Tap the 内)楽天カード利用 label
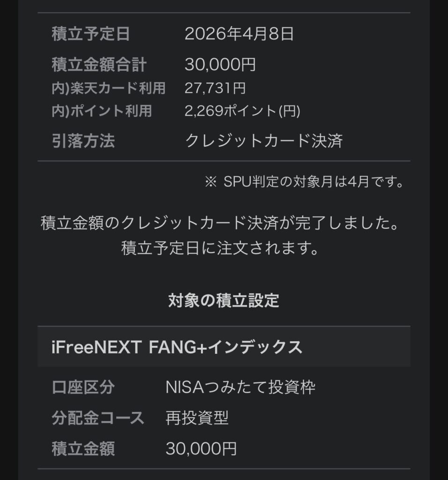The image size is (448, 480). 108,88
